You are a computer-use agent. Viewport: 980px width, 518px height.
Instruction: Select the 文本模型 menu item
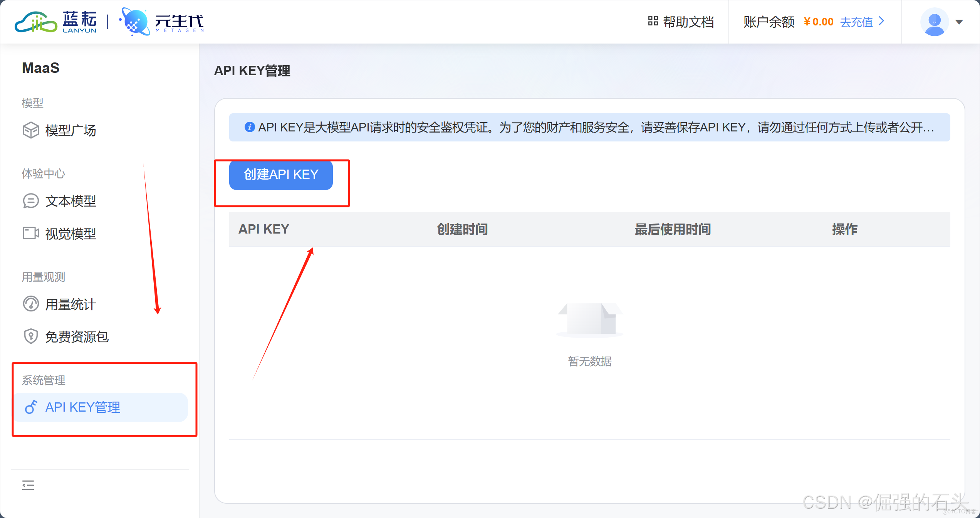[x=71, y=201]
